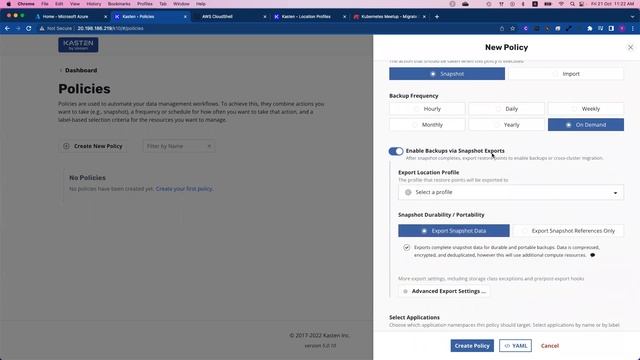This screenshot has height=360, width=640.
Task: Open the Bookmarks menu
Action: pos(119,4)
